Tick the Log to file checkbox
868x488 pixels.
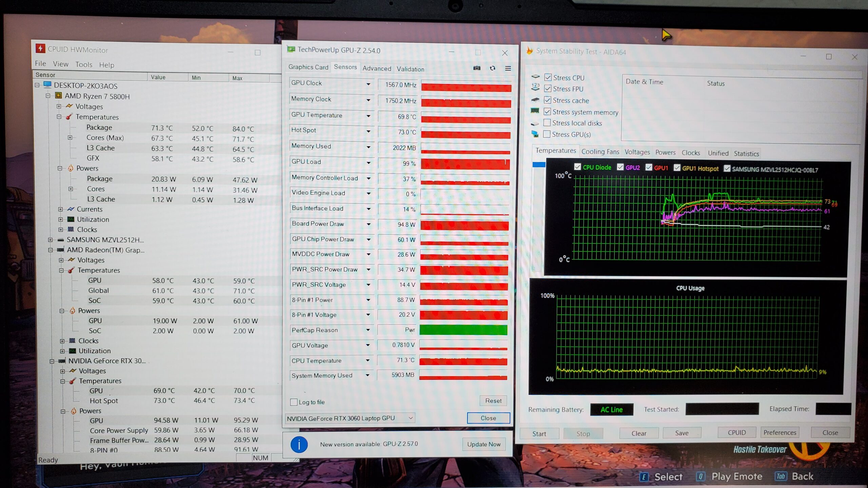(x=294, y=402)
